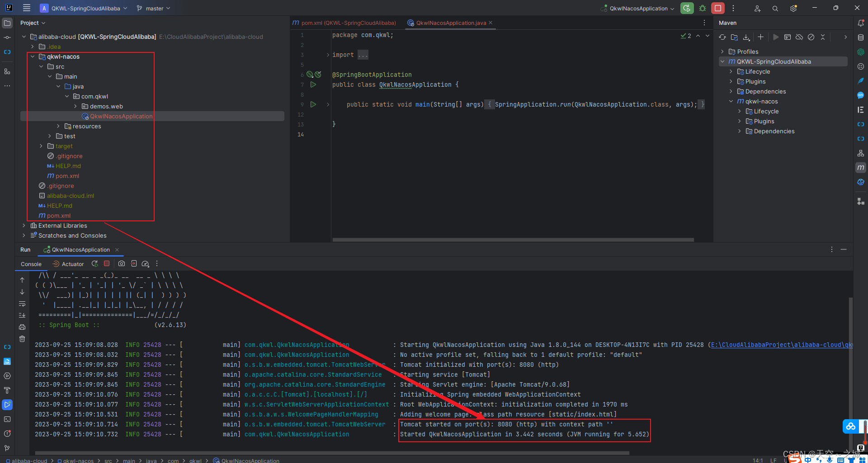Expand Dependencies under qkwl-nacos in Maven
This screenshot has height=463, width=868.
(x=740, y=131)
